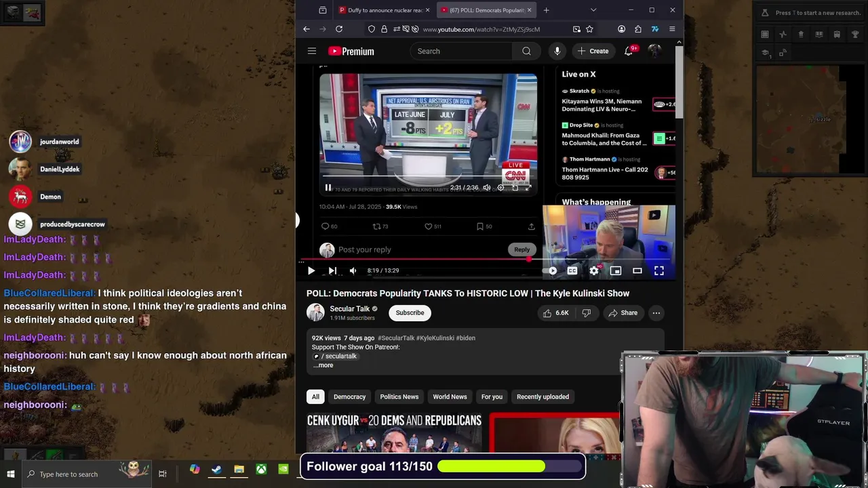This screenshot has width=868, height=488.
Task: Start voice search with the microphone
Action: click(557, 51)
